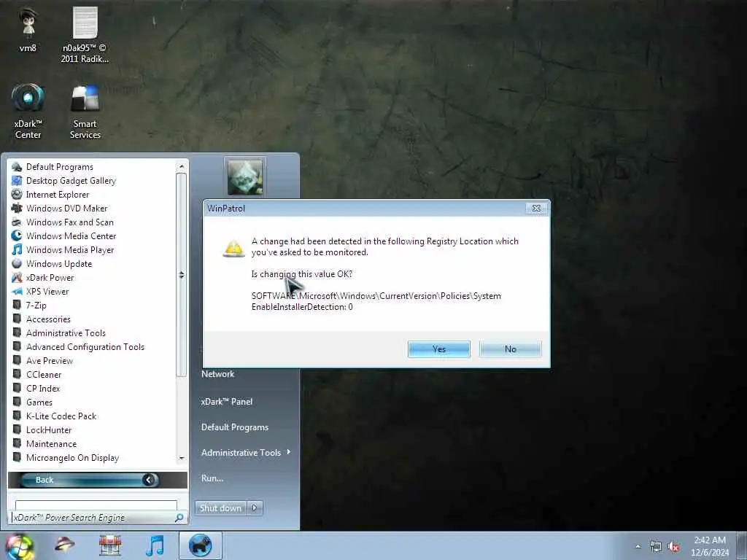The width and height of the screenshot is (747, 560).
Task: Close the WinPatrol dialog
Action: point(536,208)
